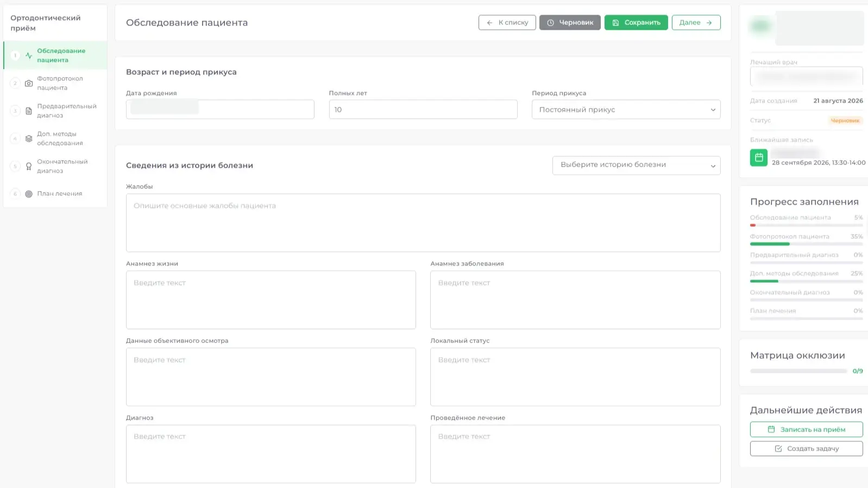The height and width of the screenshot is (488, 868).
Task: Click the target icon for План лечения
Action: (x=29, y=194)
